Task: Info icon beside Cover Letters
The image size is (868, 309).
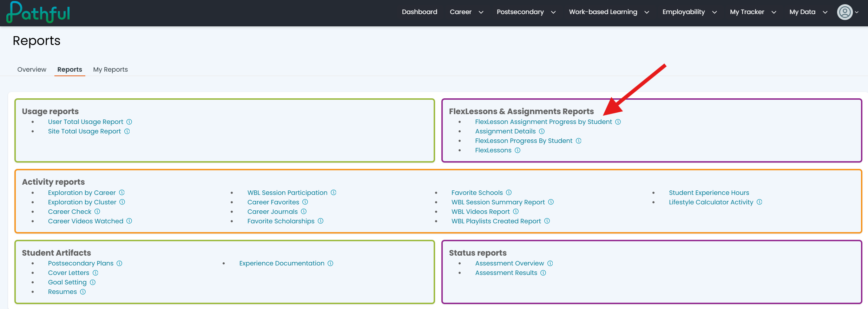Action: (x=96, y=273)
